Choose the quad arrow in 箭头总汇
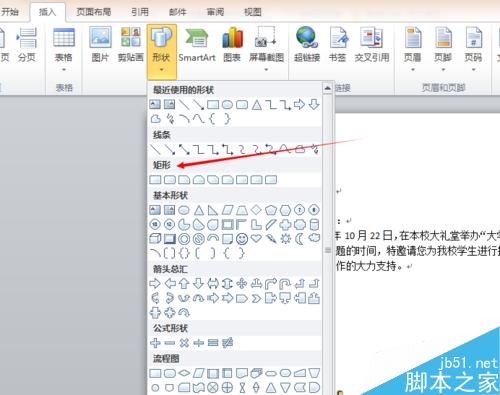The height and width of the screenshot is (395, 500). [242, 284]
